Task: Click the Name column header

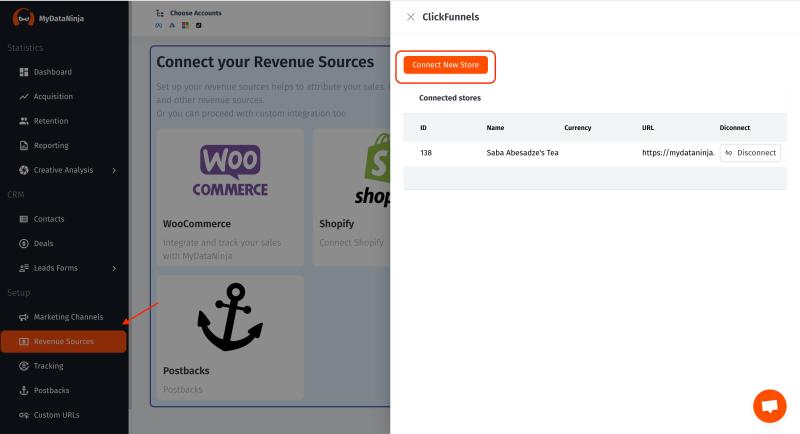Action: [x=495, y=127]
